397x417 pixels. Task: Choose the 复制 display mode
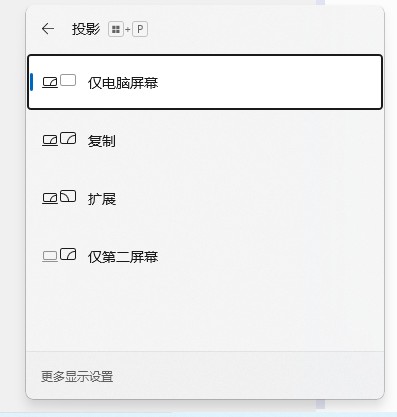click(x=205, y=140)
